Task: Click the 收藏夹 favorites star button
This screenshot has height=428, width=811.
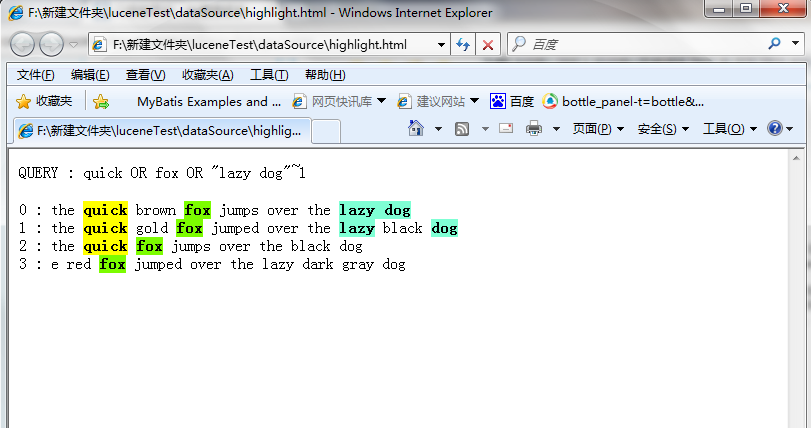Action: click(44, 101)
